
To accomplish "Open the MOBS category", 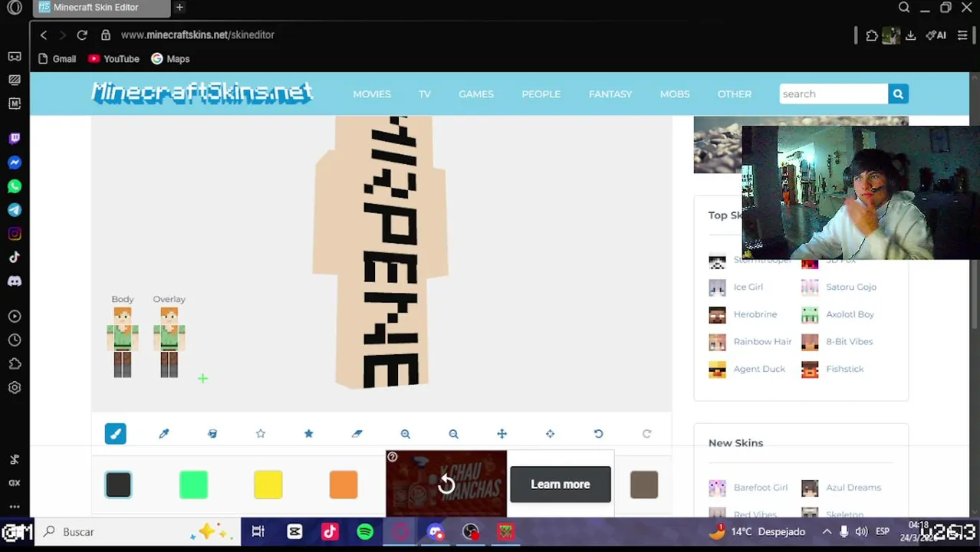I will click(x=675, y=94).
